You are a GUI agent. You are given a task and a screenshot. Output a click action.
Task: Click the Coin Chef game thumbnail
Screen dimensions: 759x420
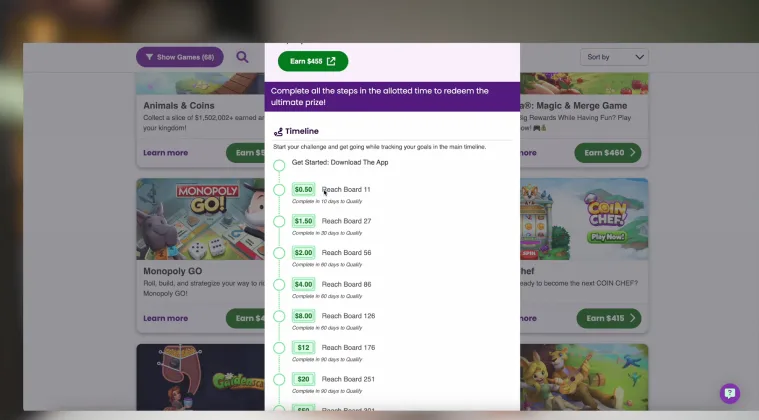pos(584,219)
